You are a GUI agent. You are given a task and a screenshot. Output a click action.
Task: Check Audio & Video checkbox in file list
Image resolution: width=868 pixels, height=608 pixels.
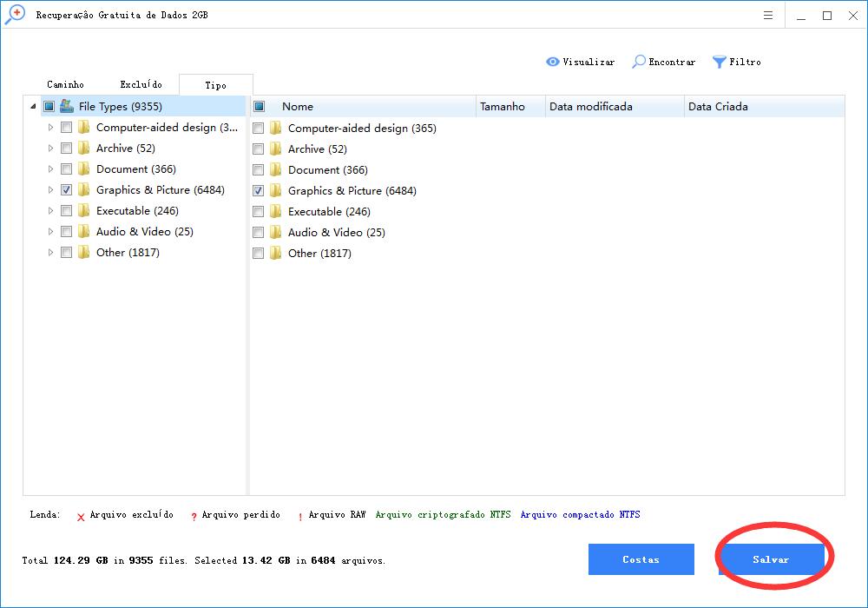tap(258, 233)
